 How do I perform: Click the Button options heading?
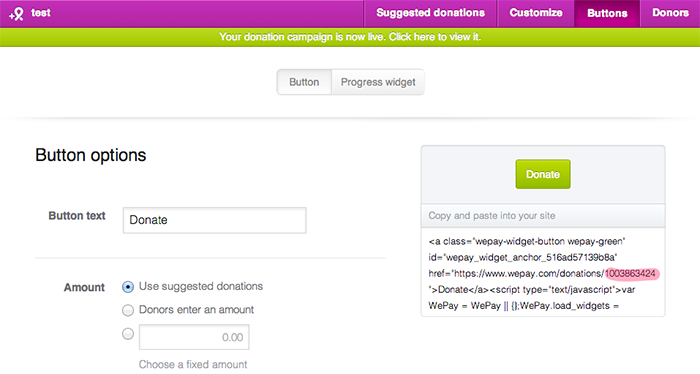[91, 155]
